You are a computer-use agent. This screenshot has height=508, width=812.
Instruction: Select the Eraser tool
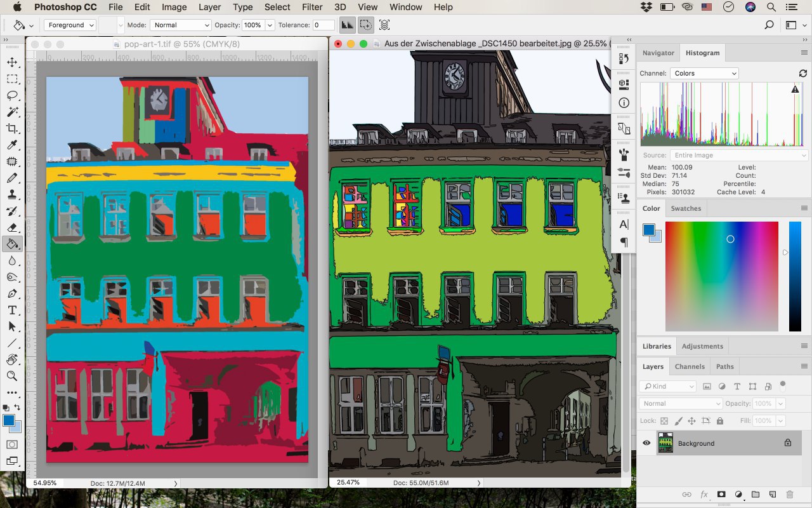(x=12, y=227)
